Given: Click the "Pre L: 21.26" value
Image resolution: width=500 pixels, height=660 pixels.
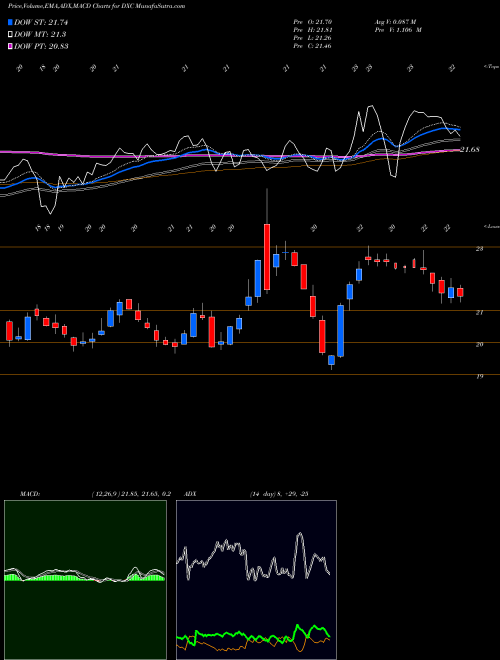Looking at the screenshot, I should coord(312,38).
